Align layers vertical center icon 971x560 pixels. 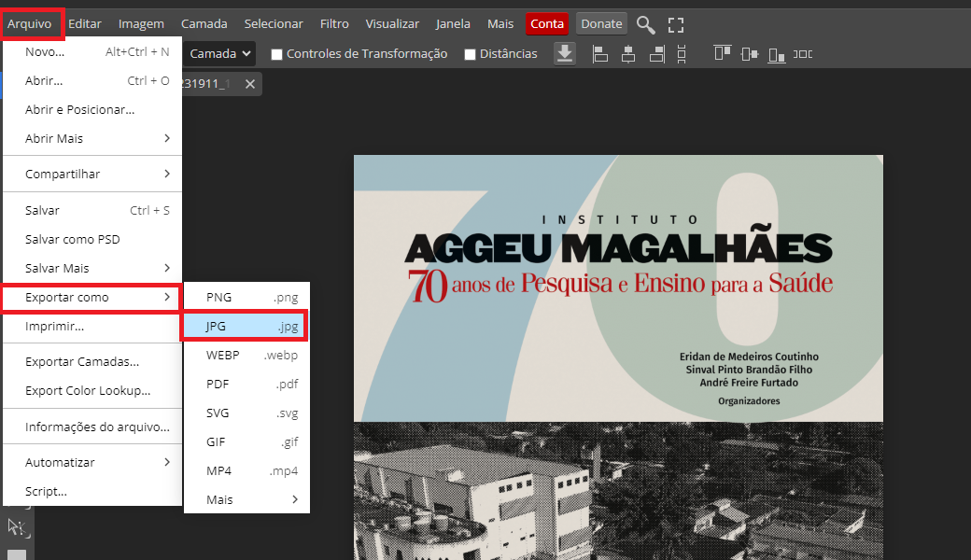750,54
